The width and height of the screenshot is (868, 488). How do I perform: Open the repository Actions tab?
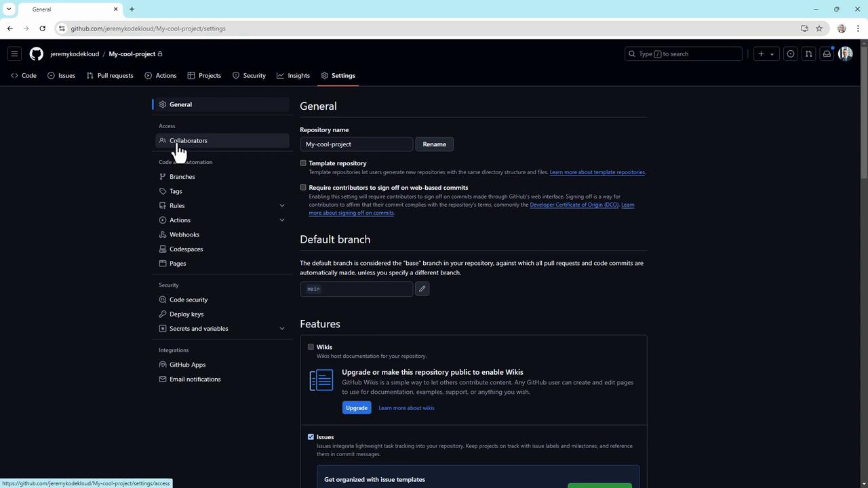pyautogui.click(x=161, y=75)
